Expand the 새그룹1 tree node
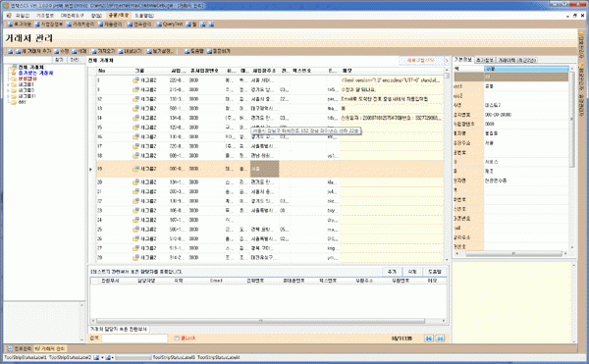The image size is (589, 364). 8,84
